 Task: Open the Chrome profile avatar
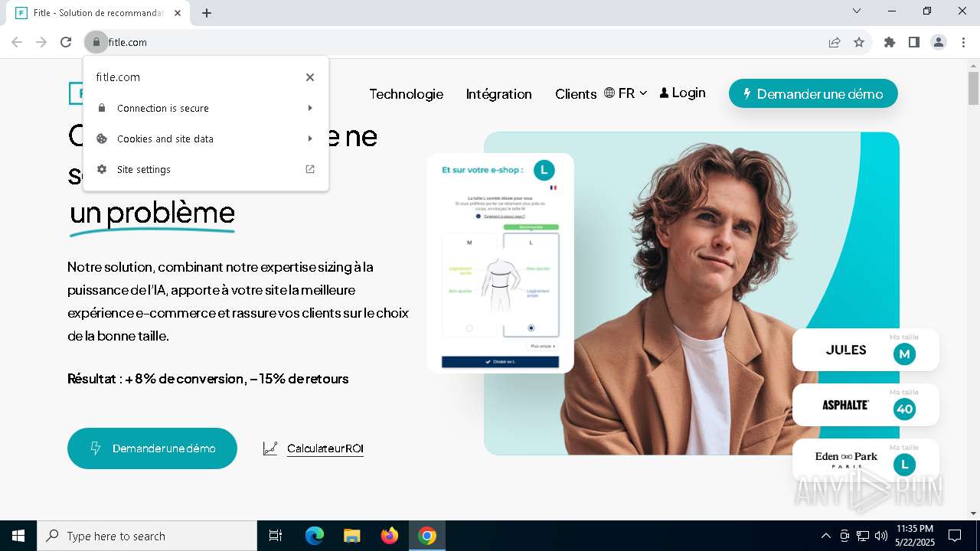coord(939,42)
